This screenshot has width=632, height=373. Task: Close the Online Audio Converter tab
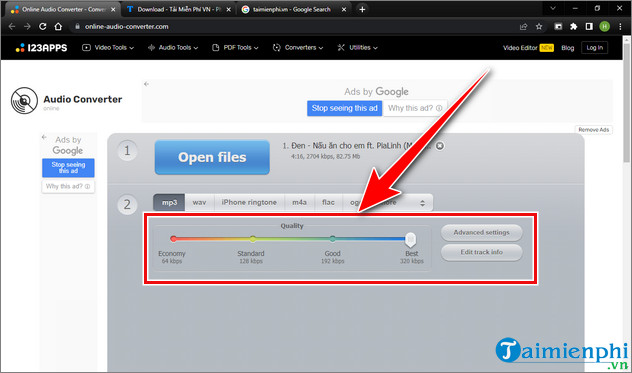click(113, 9)
